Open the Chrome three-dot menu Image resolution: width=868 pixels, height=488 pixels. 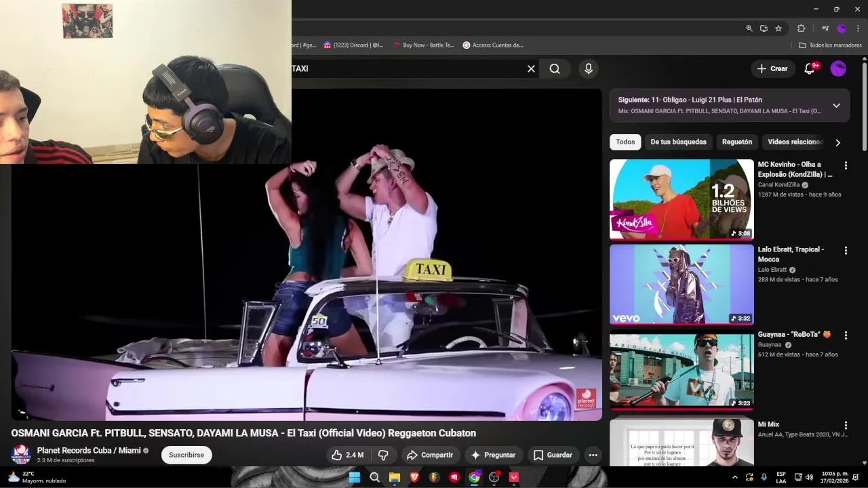859,28
